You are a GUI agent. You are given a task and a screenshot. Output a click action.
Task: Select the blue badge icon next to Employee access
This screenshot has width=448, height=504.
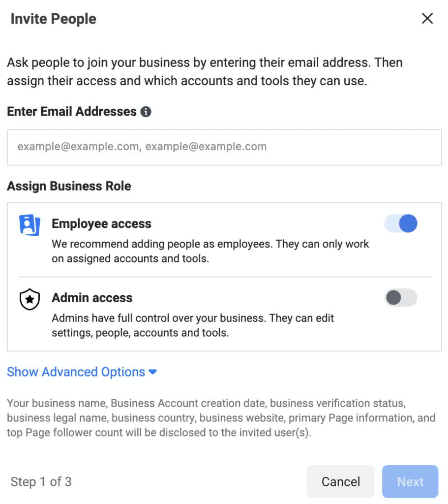coord(29,224)
